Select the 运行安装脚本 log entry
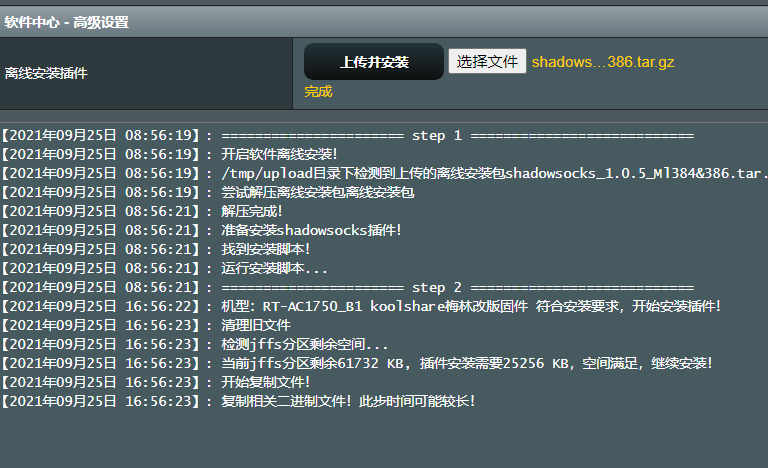The image size is (768, 468). click(274, 268)
